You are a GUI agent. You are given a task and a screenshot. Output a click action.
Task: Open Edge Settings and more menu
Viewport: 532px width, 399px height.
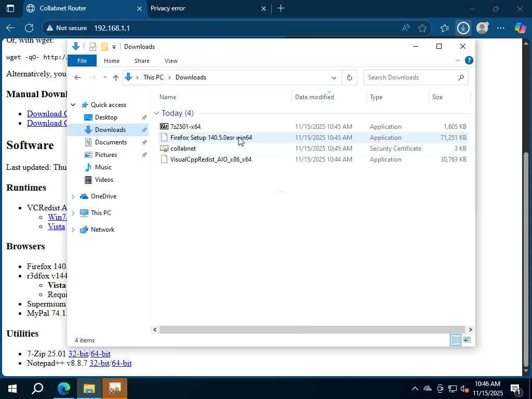[501, 28]
